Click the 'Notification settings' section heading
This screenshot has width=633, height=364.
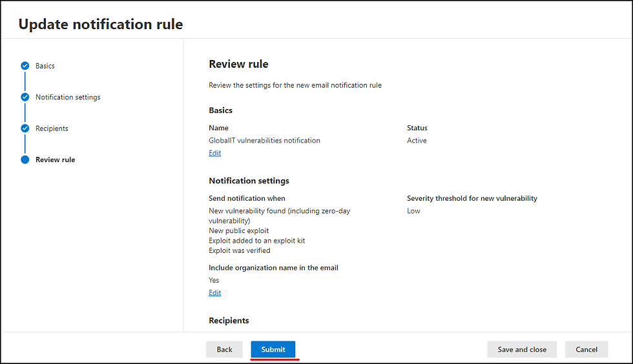pyautogui.click(x=249, y=181)
